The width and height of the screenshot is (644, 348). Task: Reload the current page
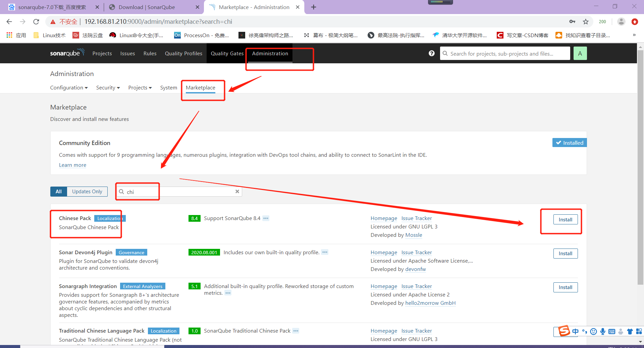(36, 22)
